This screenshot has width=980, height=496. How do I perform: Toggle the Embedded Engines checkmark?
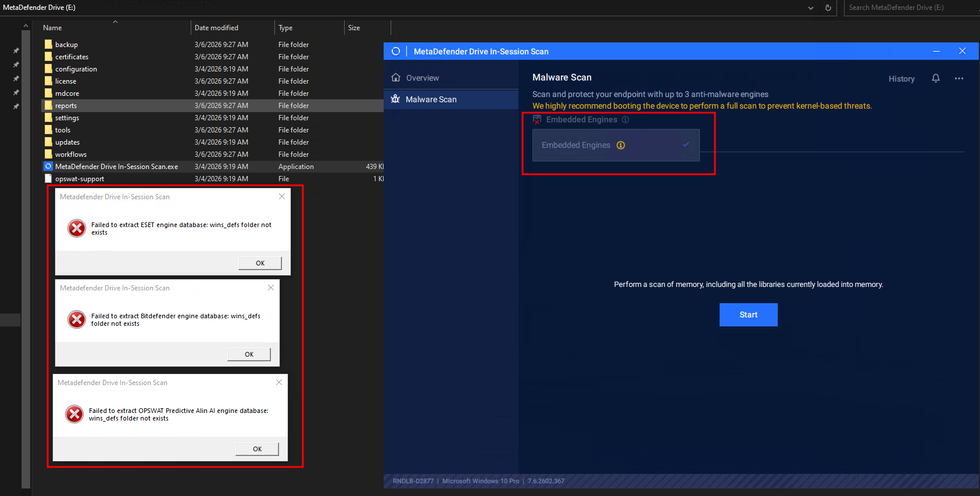pyautogui.click(x=686, y=145)
